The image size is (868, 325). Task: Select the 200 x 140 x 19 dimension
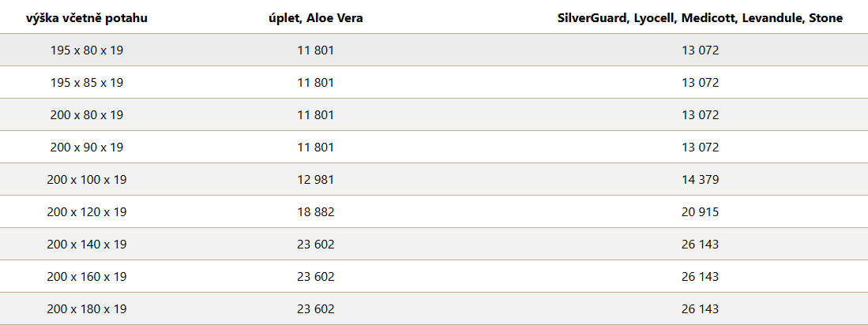click(87, 245)
